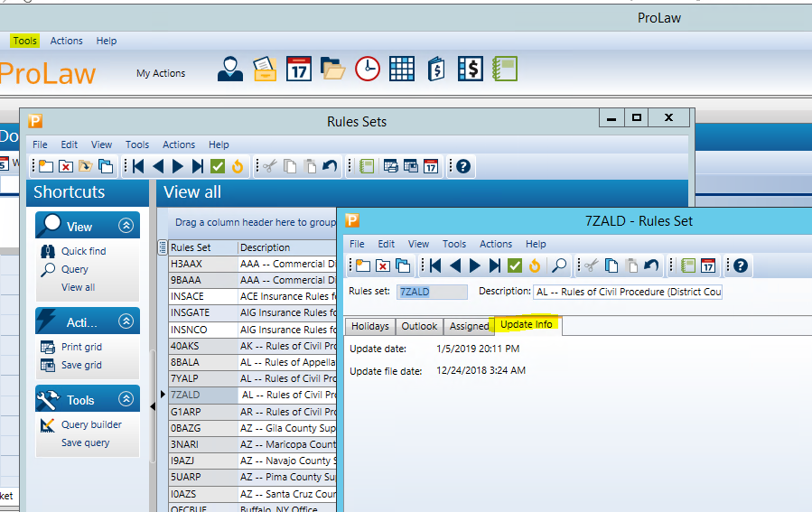This screenshot has width=812, height=512.
Task: Click Open folder icon in Rules Sets toolbar
Action: pyautogui.click(x=86, y=166)
